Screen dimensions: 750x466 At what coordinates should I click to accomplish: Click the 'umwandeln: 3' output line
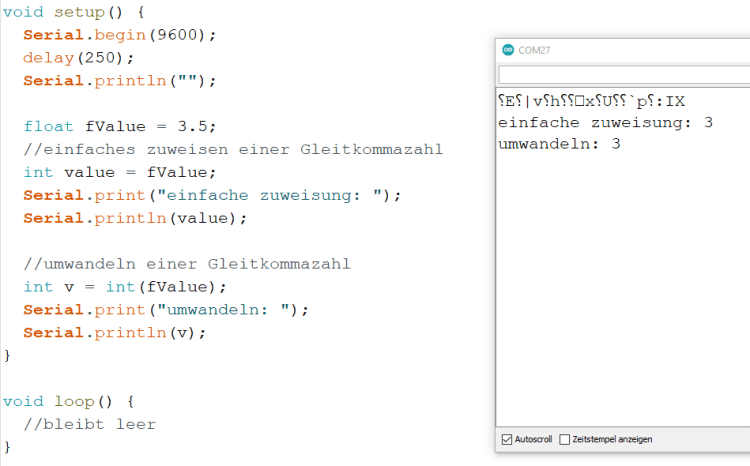click(x=559, y=144)
